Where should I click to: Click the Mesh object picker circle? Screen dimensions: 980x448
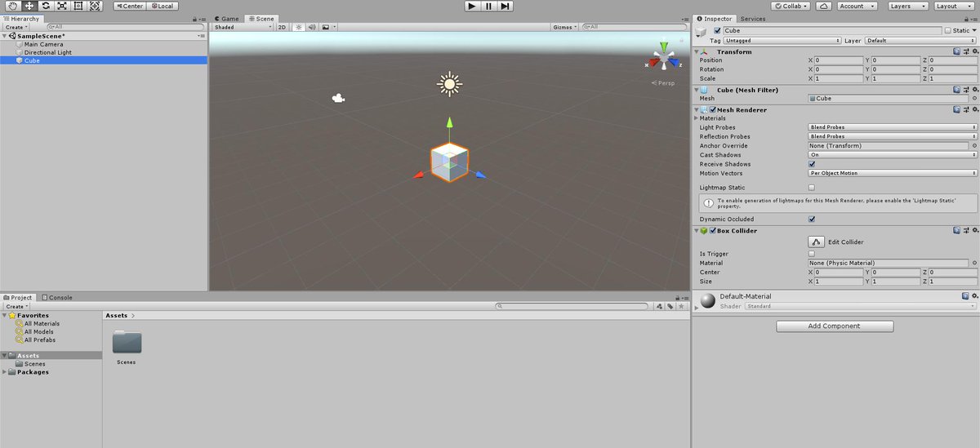tap(974, 99)
